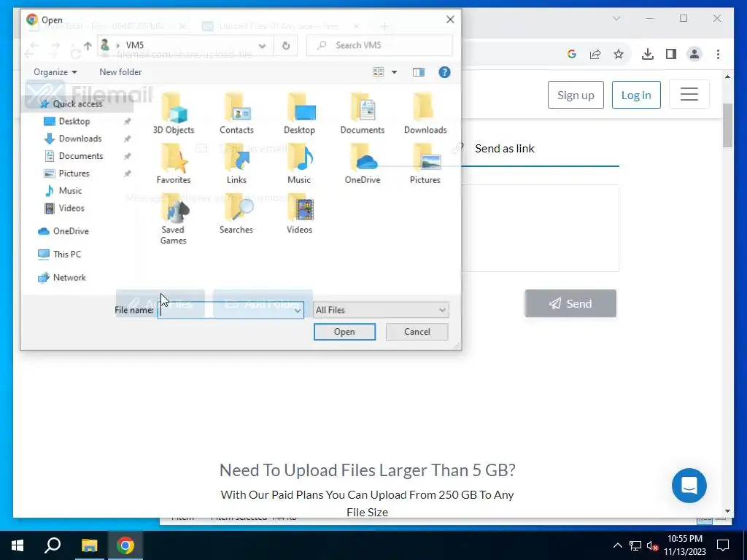Select Network in navigation pane
Image resolution: width=747 pixels, height=560 pixels.
coord(69,278)
